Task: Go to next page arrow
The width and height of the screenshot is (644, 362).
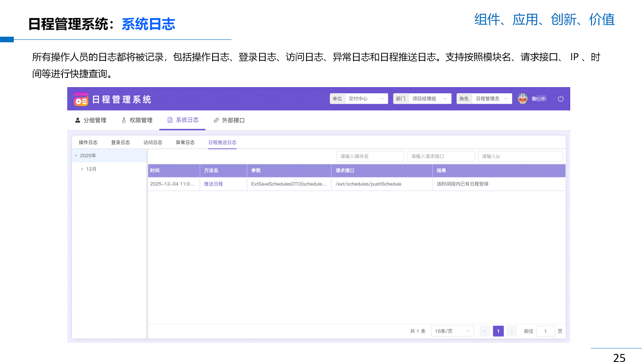Action: point(512,331)
